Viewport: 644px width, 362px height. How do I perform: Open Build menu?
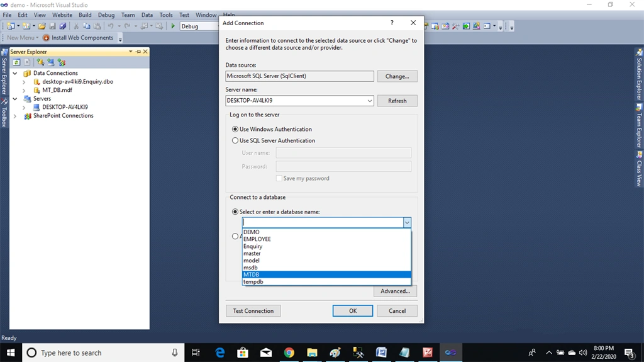[85, 15]
